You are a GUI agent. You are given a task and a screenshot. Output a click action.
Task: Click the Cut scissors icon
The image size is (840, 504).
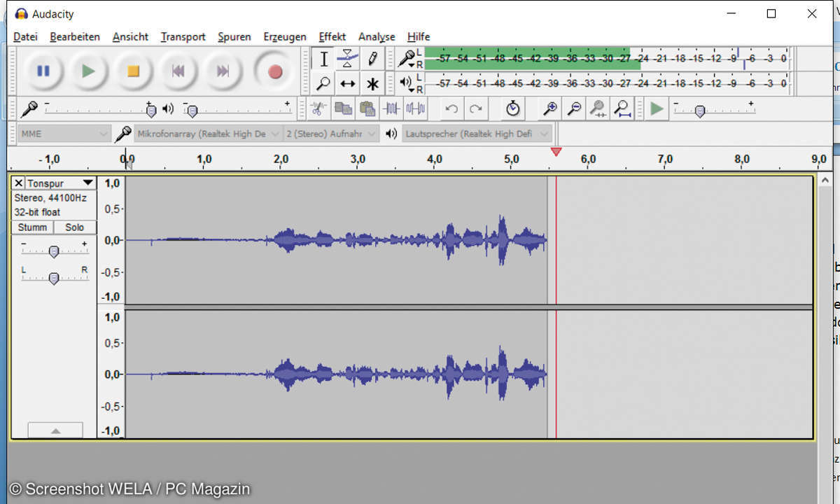click(318, 108)
